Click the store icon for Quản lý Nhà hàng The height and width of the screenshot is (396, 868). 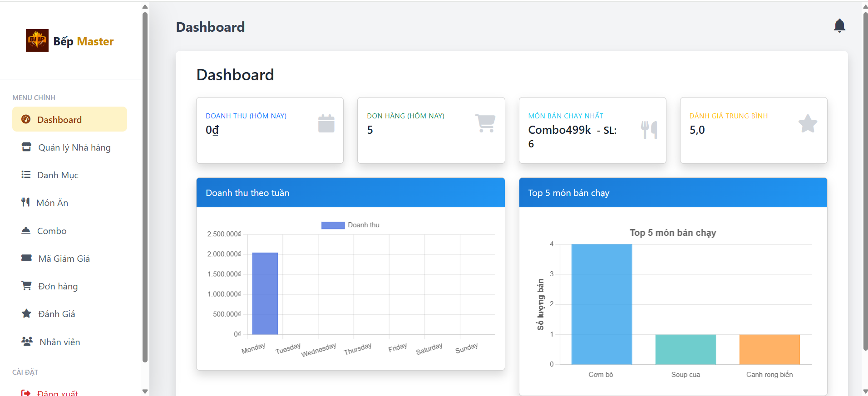coord(27,147)
